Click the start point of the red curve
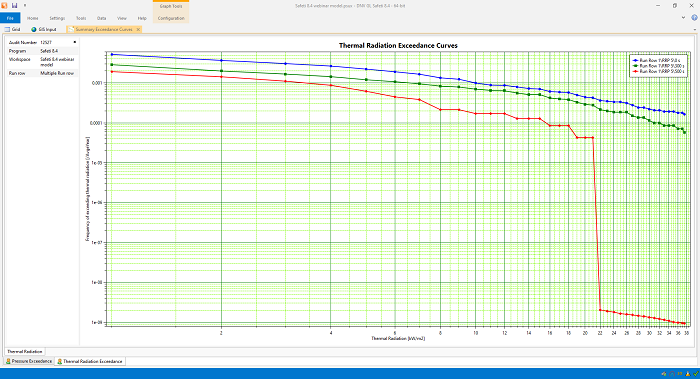Viewport: 700px width, 379px height. pos(112,71)
